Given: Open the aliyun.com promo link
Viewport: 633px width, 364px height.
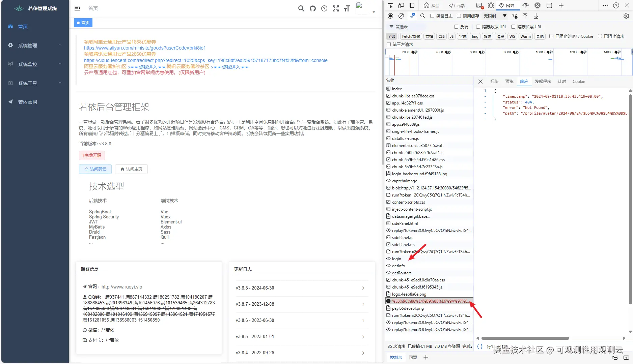Looking at the screenshot, I should coord(144,48).
